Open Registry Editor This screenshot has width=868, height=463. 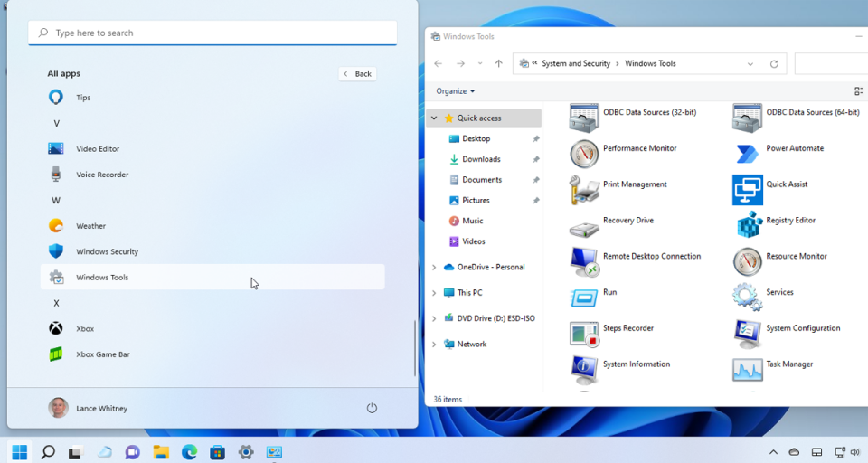(x=775, y=225)
